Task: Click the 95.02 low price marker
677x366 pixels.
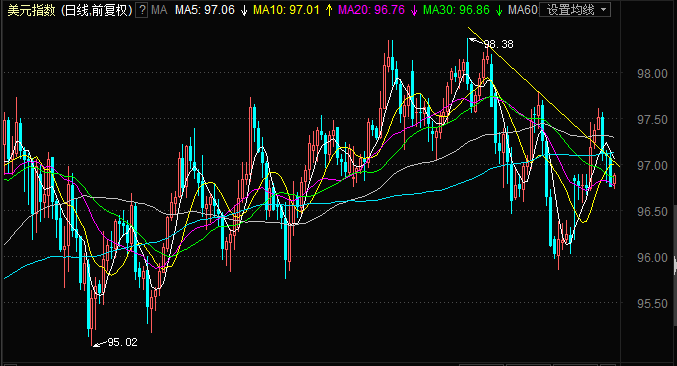Action: click(x=122, y=342)
